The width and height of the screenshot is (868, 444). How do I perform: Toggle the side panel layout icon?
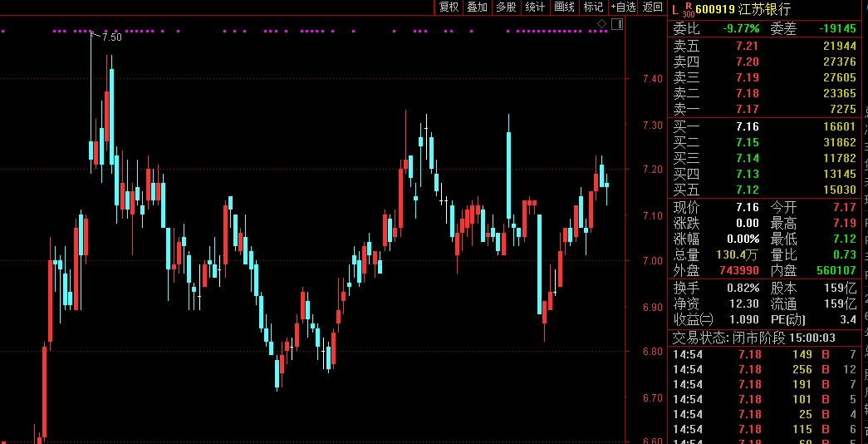(616, 24)
